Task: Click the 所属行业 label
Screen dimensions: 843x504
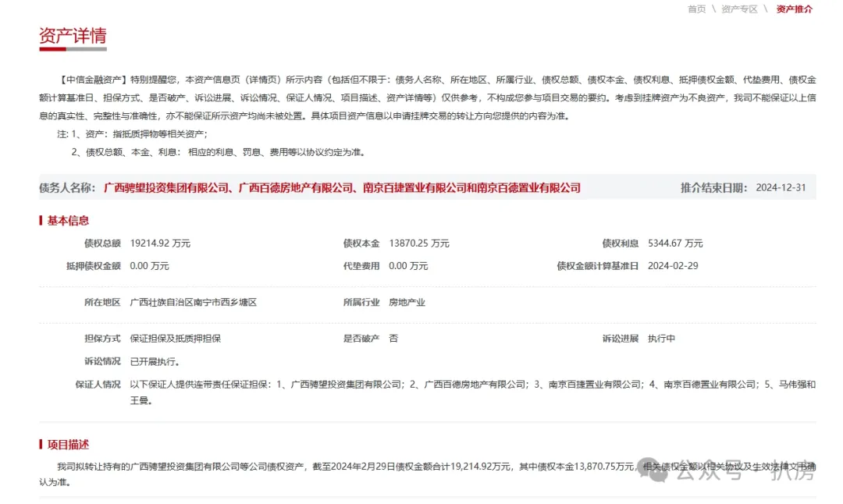Action: [361, 303]
